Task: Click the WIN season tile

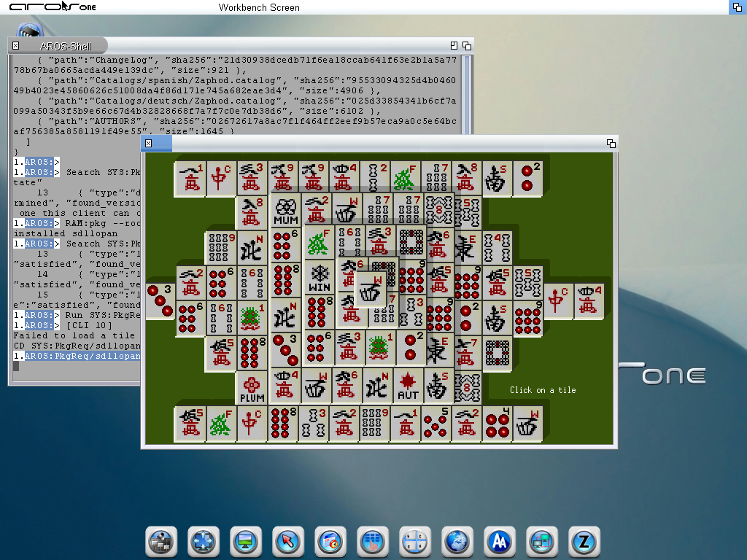Action: click(x=319, y=278)
